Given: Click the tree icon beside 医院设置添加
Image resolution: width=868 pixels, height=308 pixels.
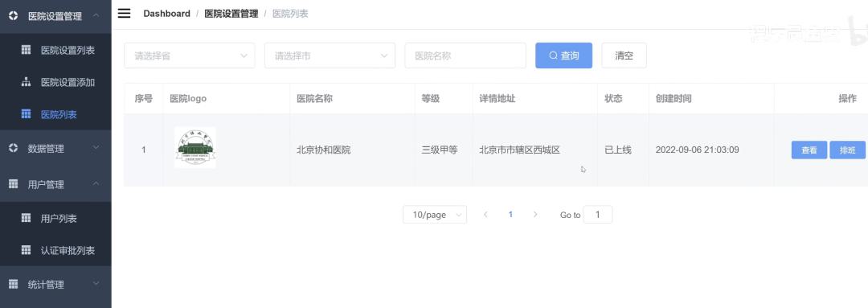Looking at the screenshot, I should coord(26,82).
